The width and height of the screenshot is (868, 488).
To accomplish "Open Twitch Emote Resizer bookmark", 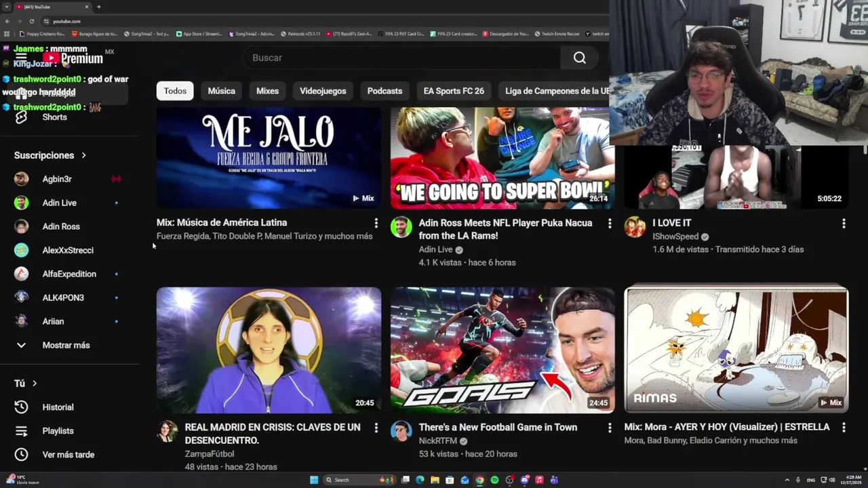I will point(557,34).
